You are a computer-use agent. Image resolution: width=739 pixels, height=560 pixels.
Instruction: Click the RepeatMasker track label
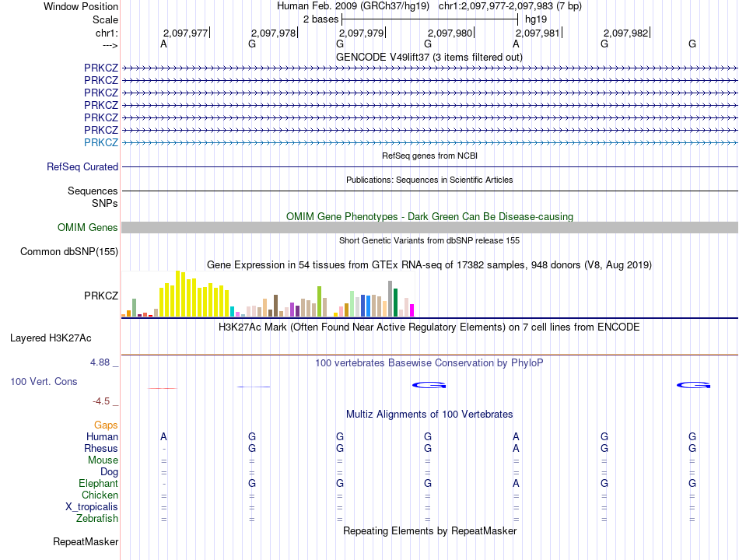[86, 542]
